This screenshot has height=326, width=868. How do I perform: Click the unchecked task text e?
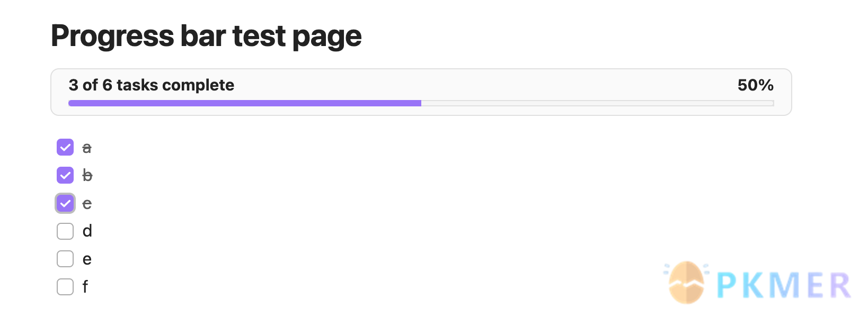[x=87, y=259]
